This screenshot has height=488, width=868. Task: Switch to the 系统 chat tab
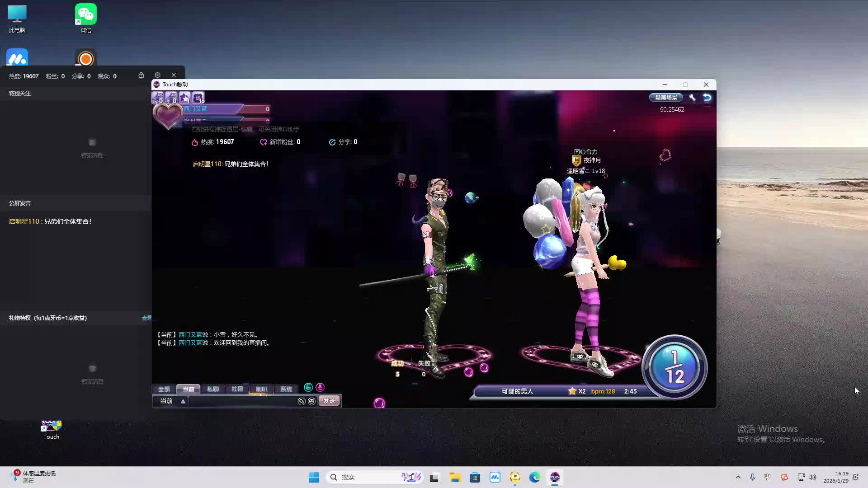286,389
